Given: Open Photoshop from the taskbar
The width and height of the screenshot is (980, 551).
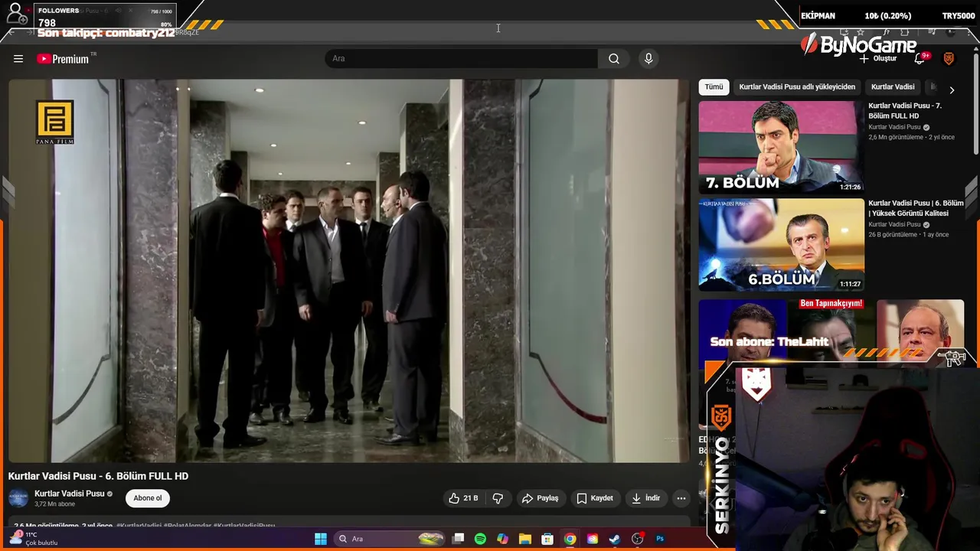Looking at the screenshot, I should coord(660,539).
